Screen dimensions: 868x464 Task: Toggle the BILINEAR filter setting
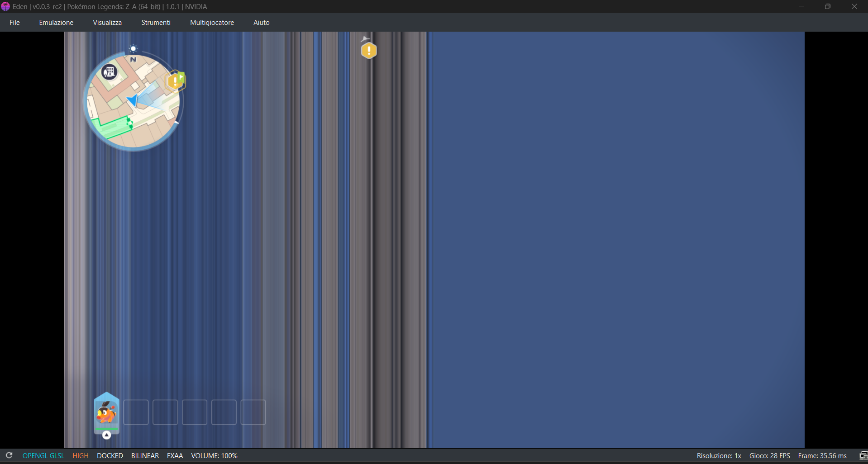[x=145, y=456]
